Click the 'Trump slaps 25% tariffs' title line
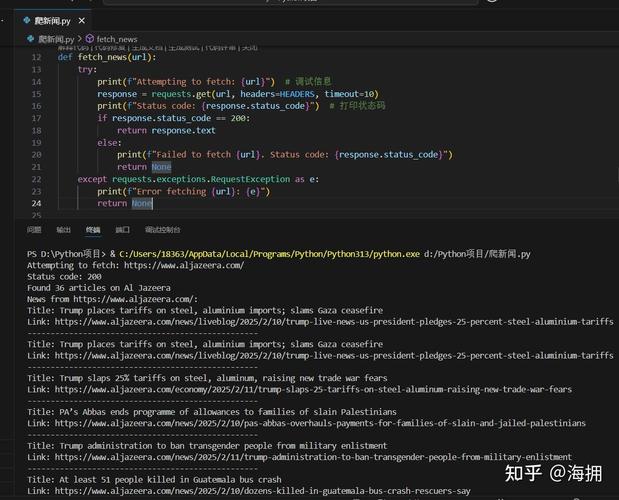The width and height of the screenshot is (619, 500). (x=207, y=378)
